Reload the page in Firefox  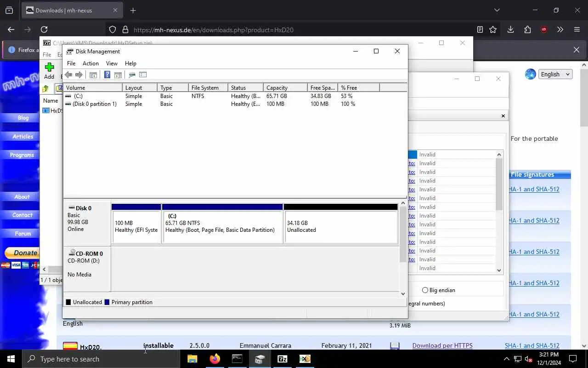coord(44,29)
